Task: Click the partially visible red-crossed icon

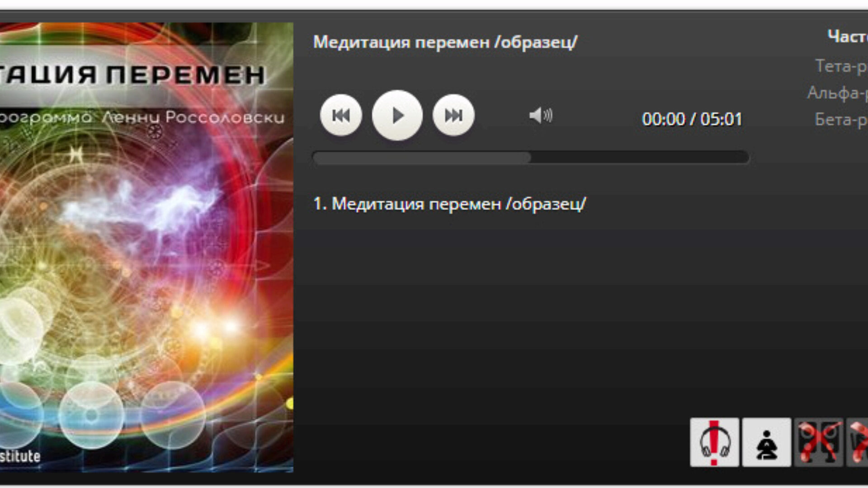Action: 858,442
